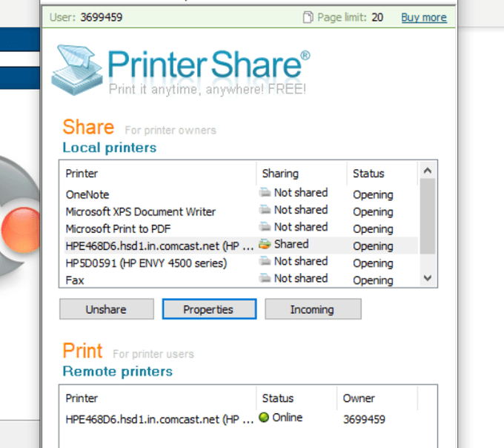Click the Shared status text

(x=291, y=244)
